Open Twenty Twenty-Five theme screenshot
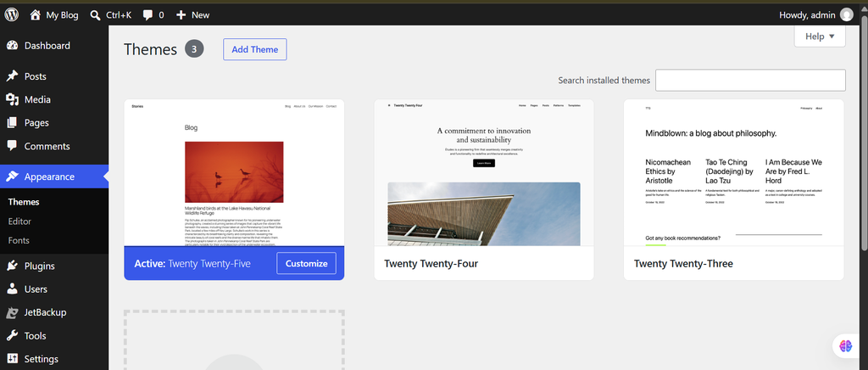 click(x=234, y=172)
